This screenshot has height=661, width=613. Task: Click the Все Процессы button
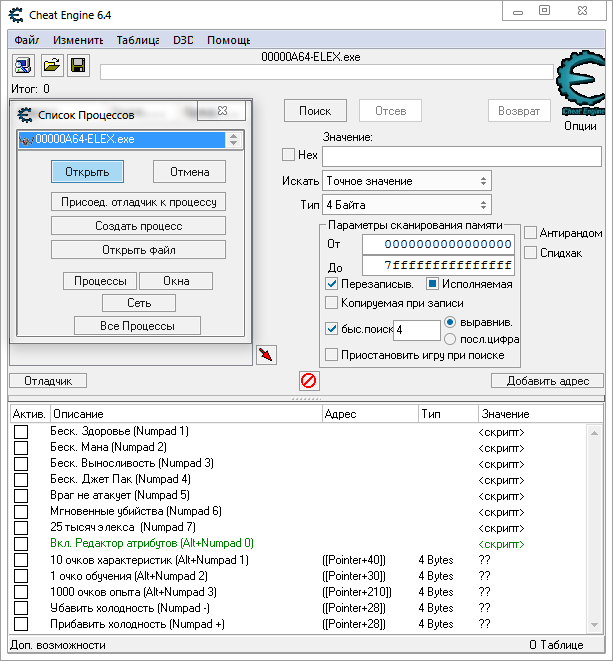click(137, 326)
